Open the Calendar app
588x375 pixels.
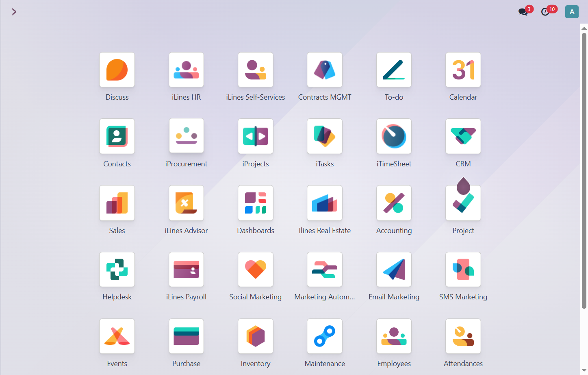pos(463,70)
